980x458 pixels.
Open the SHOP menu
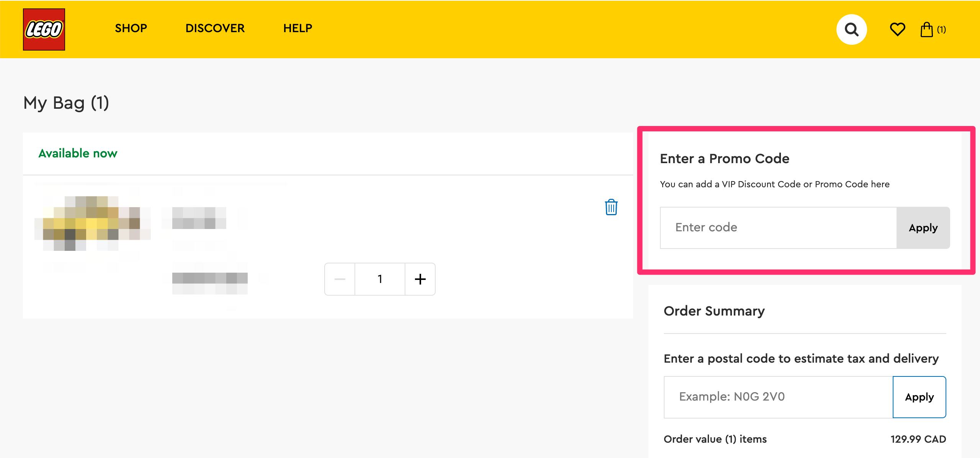click(x=131, y=28)
